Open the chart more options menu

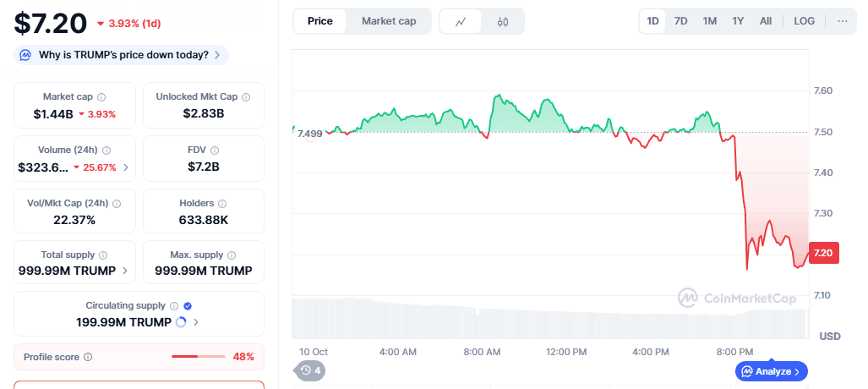point(842,21)
